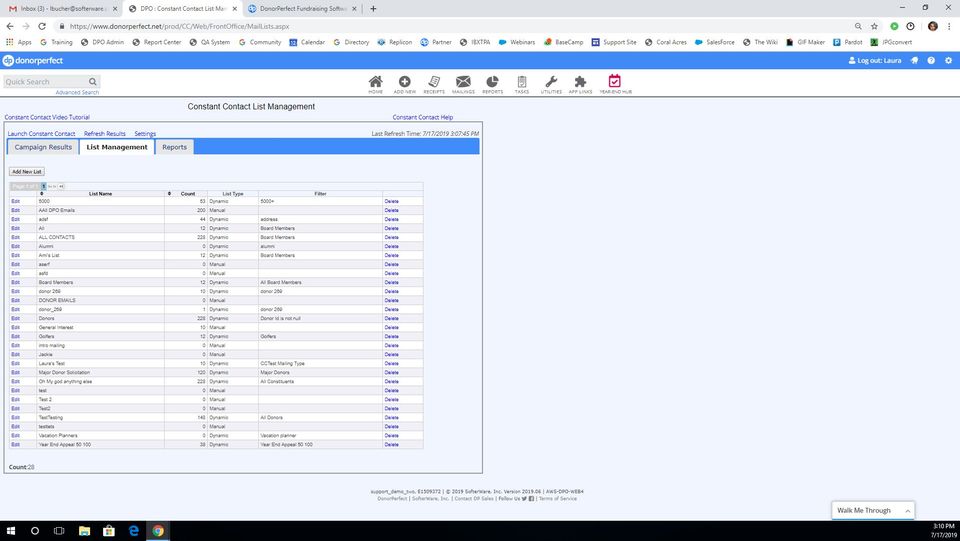Open the Receipts toolbar icon
This screenshot has width=960, height=541.
[x=433, y=84]
